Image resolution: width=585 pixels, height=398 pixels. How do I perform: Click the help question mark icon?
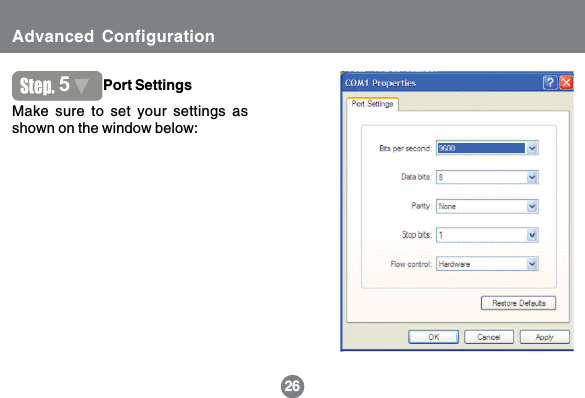pyautogui.click(x=550, y=82)
